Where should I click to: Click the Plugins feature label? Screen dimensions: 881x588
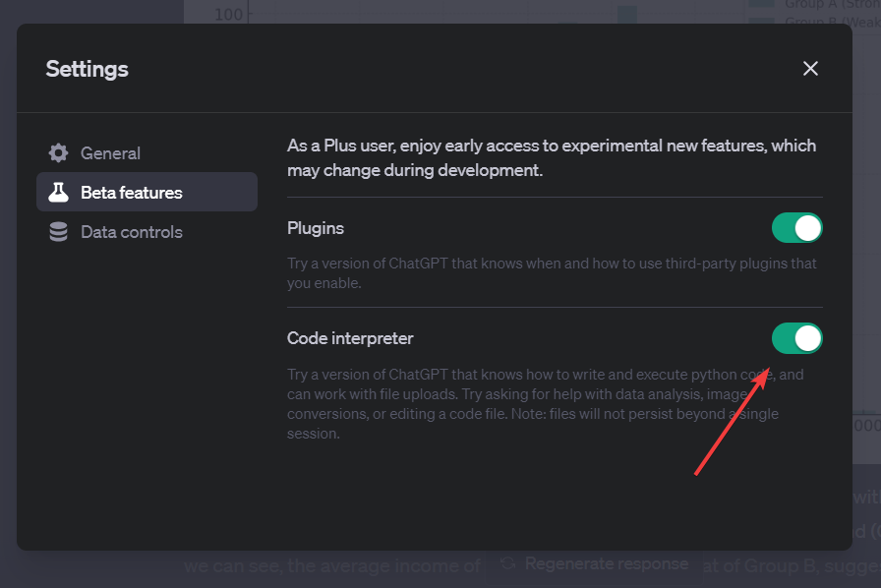(x=316, y=228)
